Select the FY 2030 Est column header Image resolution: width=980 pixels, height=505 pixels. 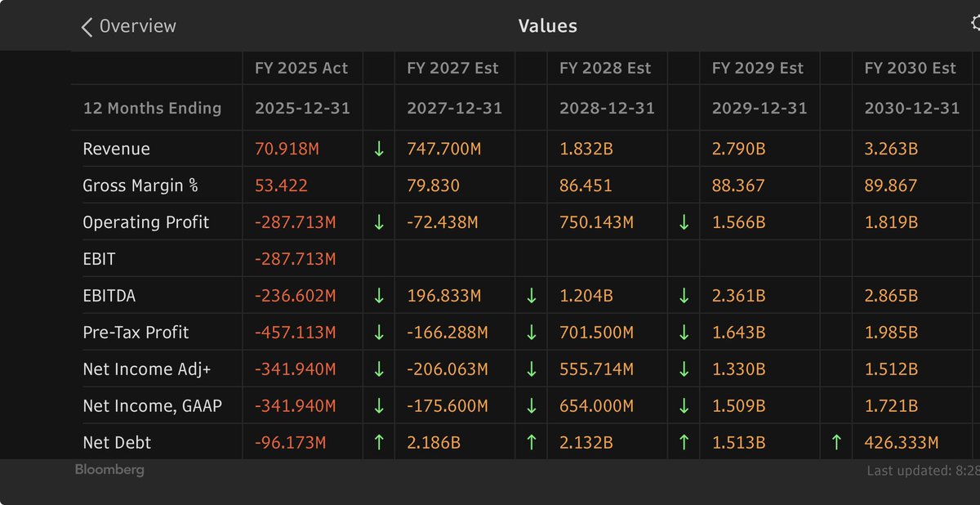coord(910,69)
